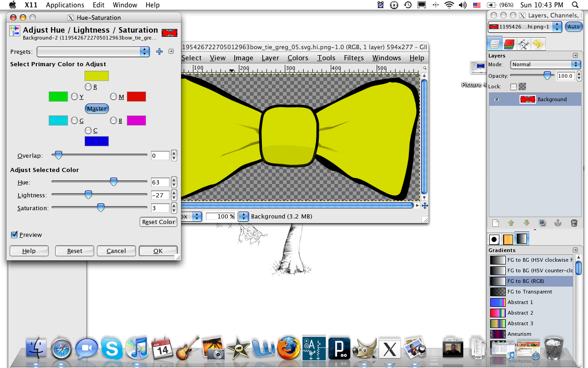Open the zoom percentage dropdown
This screenshot has width=588, height=368.
click(x=243, y=216)
